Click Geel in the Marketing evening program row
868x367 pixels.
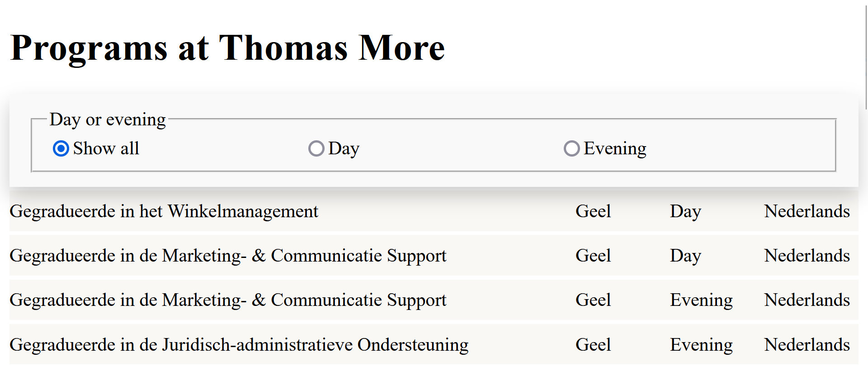[593, 300]
